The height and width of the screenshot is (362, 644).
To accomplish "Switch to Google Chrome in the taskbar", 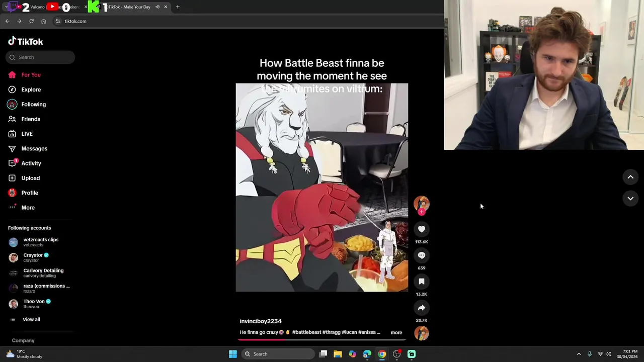I will point(382,354).
